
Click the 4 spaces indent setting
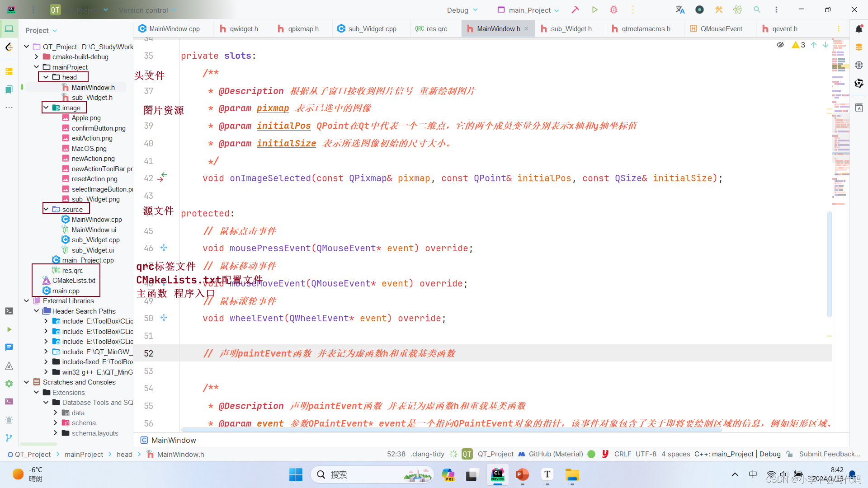pyautogui.click(x=675, y=454)
